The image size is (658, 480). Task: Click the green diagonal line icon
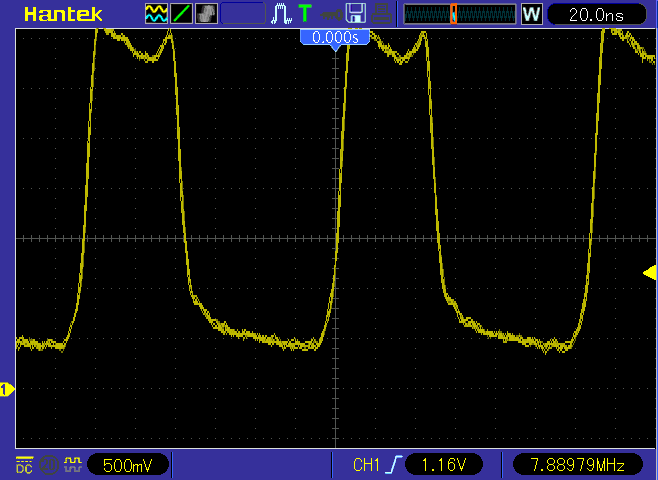[x=182, y=13]
